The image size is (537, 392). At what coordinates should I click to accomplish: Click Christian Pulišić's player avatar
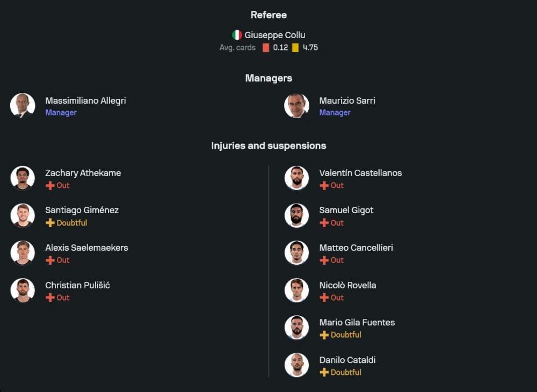23,291
